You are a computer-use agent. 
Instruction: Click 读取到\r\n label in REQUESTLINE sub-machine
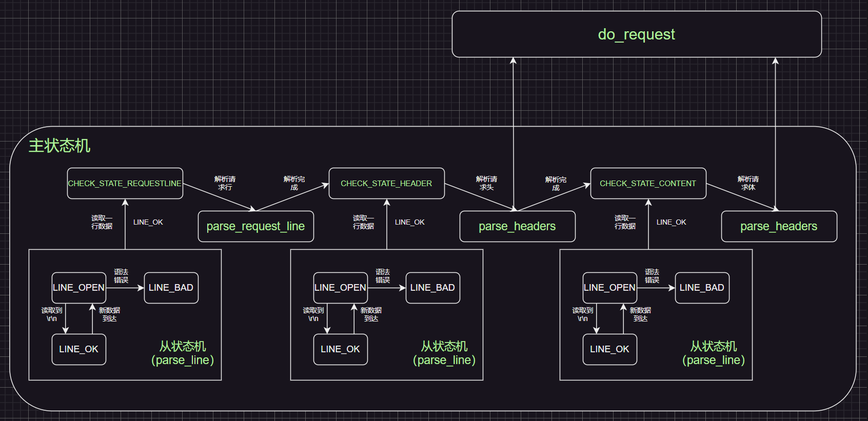(52, 314)
